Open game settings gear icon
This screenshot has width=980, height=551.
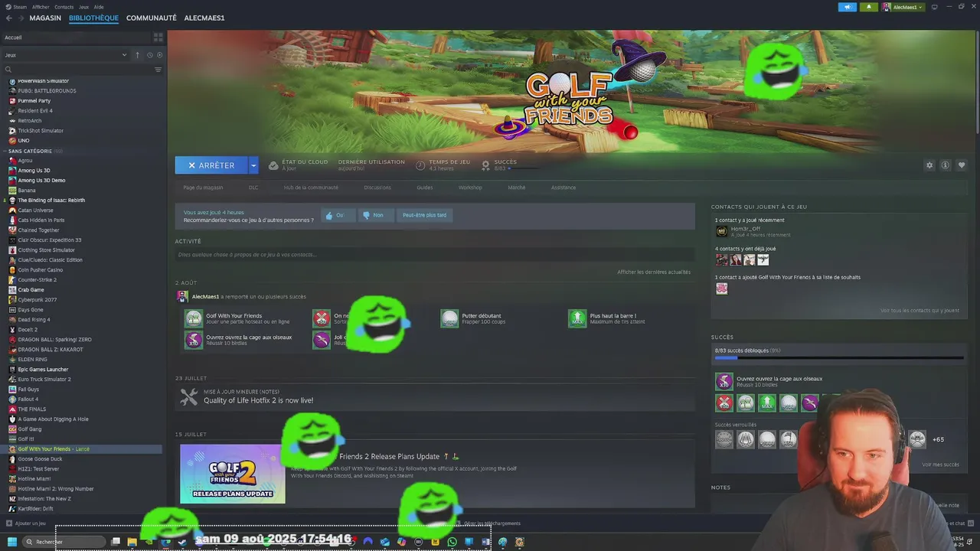pyautogui.click(x=929, y=165)
